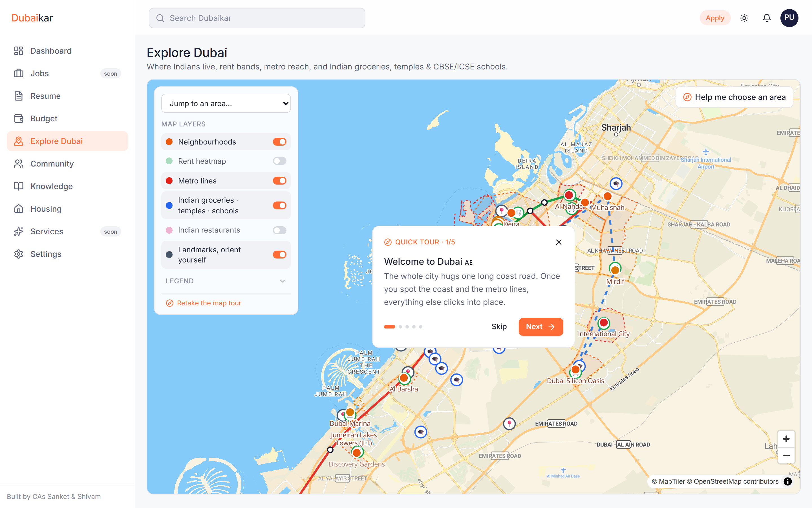Click the Mirdif neighbourhood marker
Screen dimensions: 812x508
click(x=615, y=270)
